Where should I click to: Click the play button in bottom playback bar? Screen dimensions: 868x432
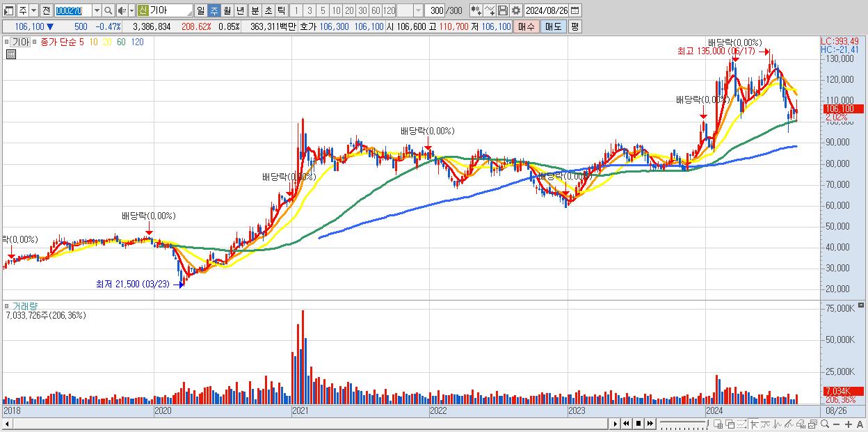(615, 424)
